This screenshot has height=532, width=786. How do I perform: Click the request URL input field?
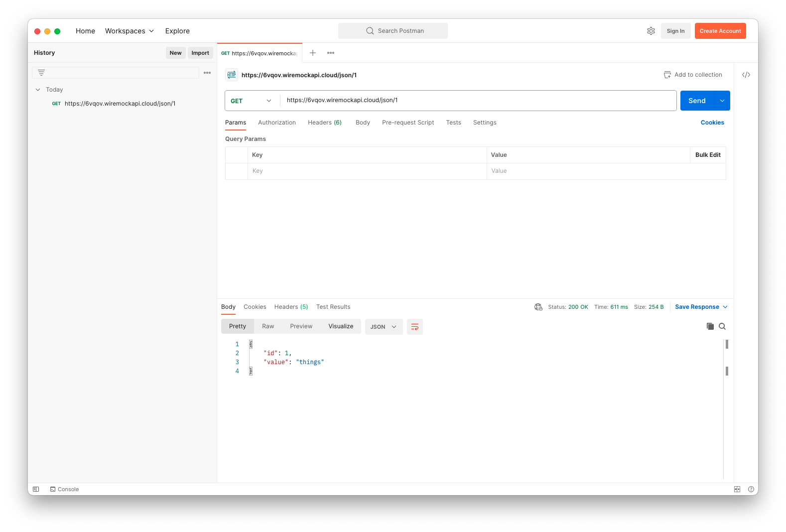pyautogui.click(x=478, y=101)
